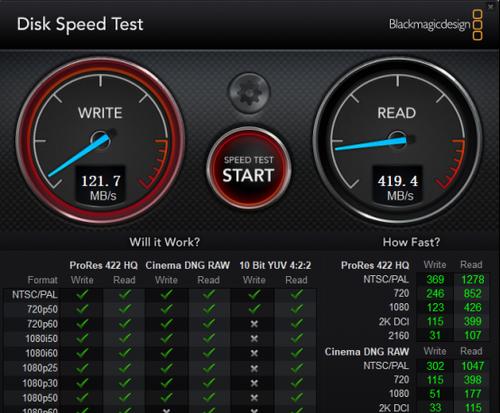Click the WRITE gauge dial
This screenshot has width=500, height=413.
pos(100,140)
